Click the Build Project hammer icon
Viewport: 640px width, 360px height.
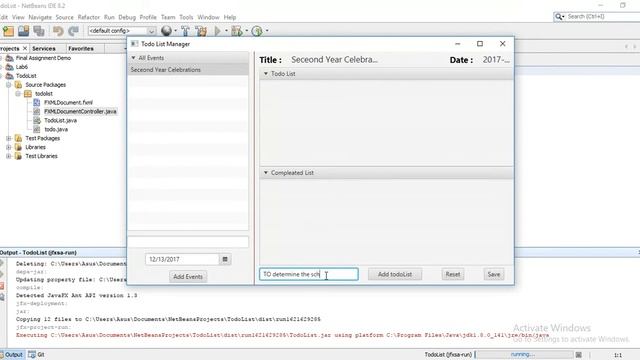[185, 31]
